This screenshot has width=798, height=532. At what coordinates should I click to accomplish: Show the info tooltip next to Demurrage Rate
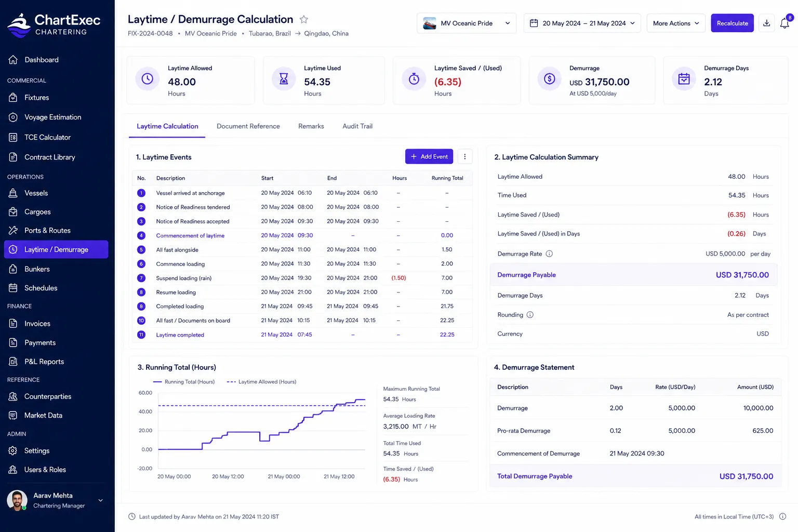click(x=549, y=254)
